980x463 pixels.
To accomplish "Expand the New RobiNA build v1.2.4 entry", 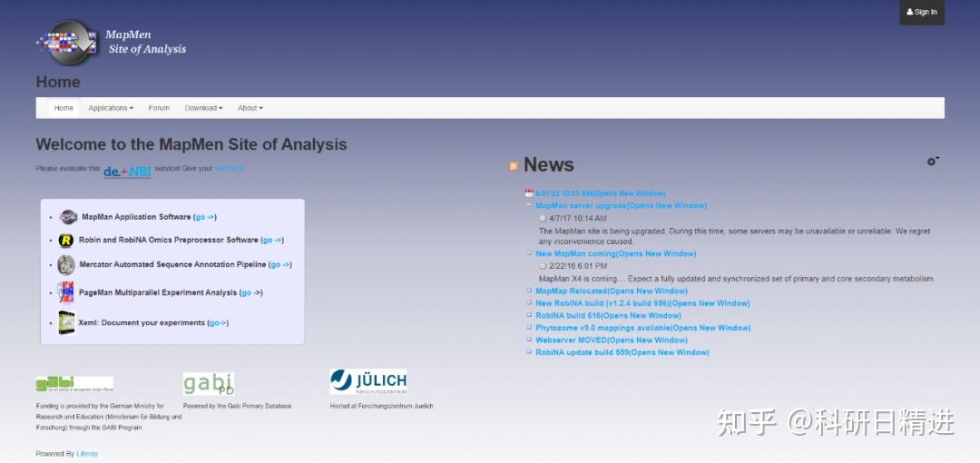I will point(529,303).
